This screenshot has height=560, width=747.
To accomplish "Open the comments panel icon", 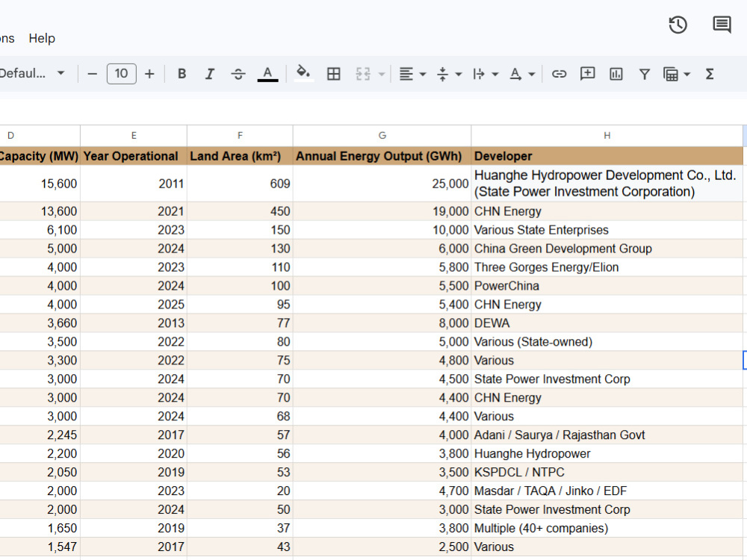I will (722, 25).
